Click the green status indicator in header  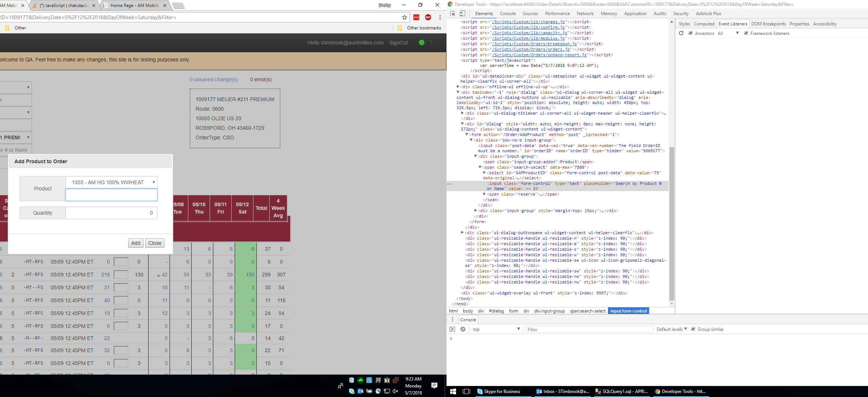click(421, 43)
